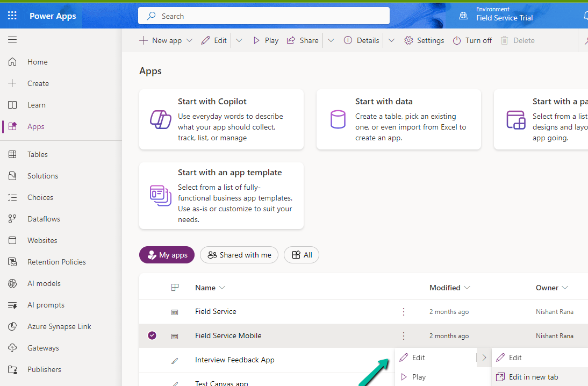The width and height of the screenshot is (588, 386).
Task: Open the Start with Copilot card
Action: [221, 119]
